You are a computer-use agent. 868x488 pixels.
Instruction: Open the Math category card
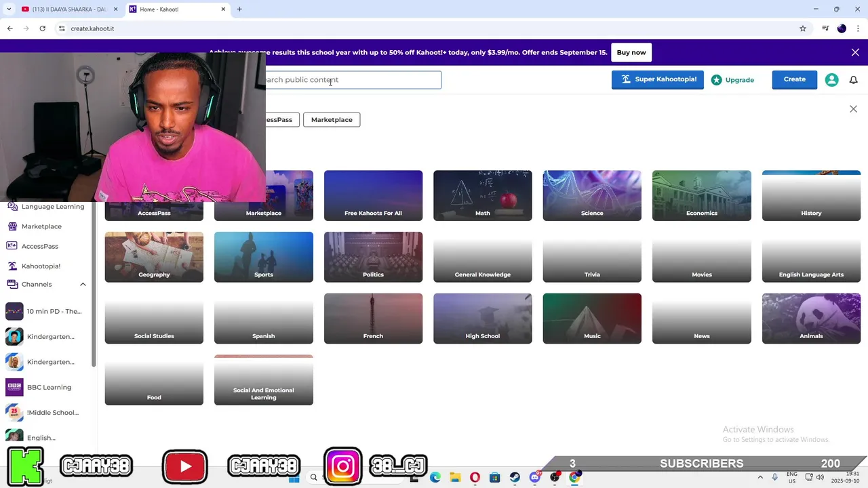(x=482, y=195)
